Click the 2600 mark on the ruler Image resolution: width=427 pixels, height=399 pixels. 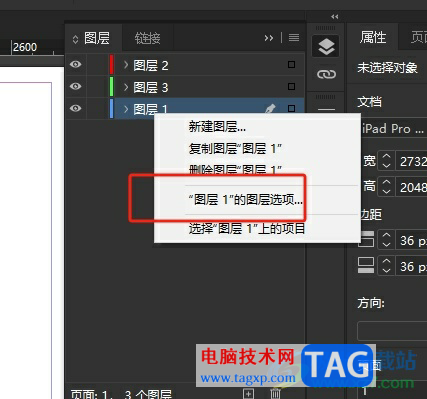pyautogui.click(x=25, y=47)
